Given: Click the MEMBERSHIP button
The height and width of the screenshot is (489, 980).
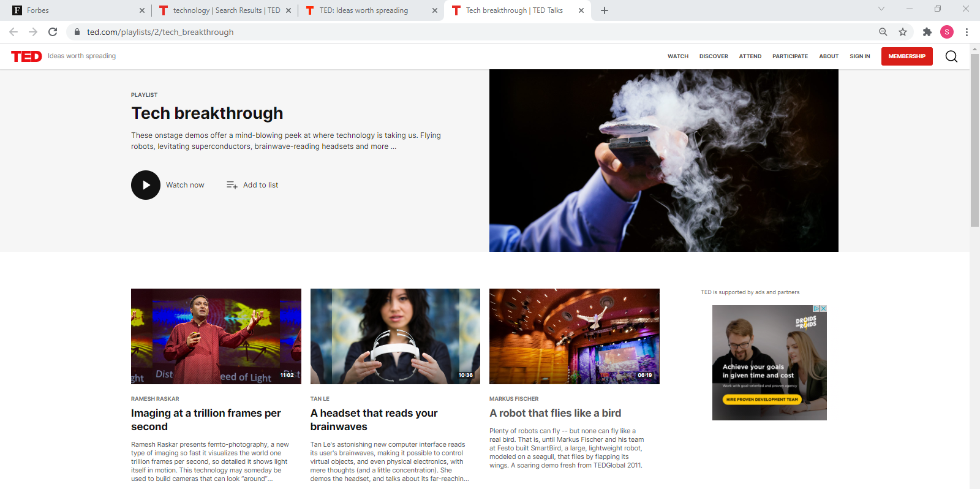Looking at the screenshot, I should point(907,56).
